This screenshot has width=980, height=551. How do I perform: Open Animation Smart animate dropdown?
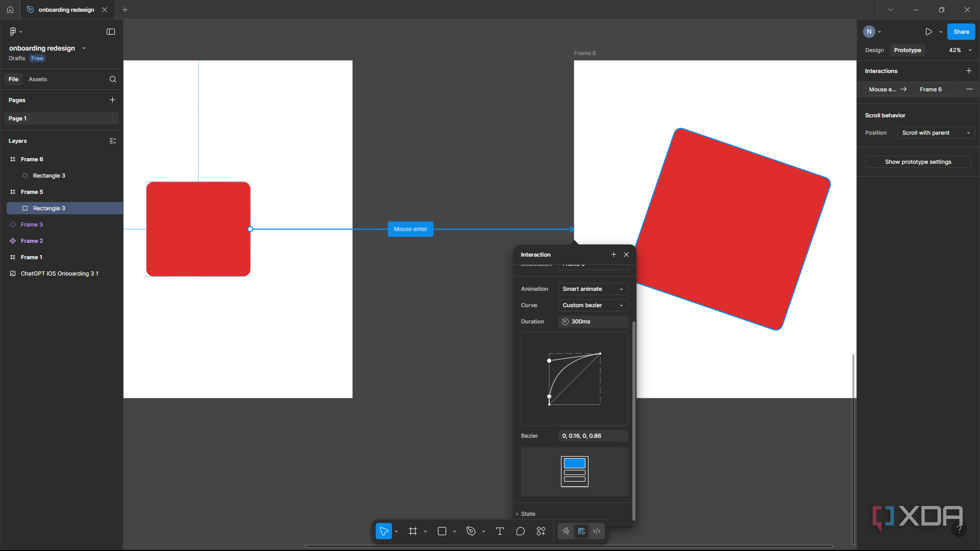pos(593,289)
